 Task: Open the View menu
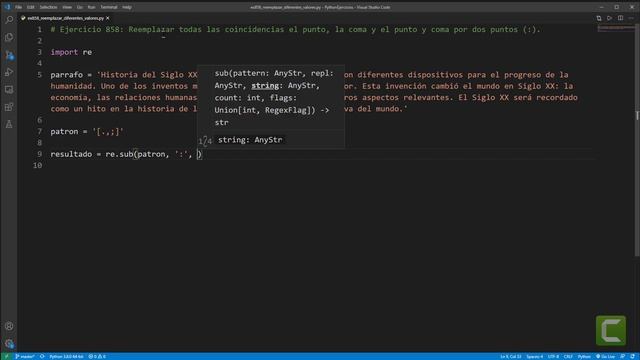click(x=67, y=7)
